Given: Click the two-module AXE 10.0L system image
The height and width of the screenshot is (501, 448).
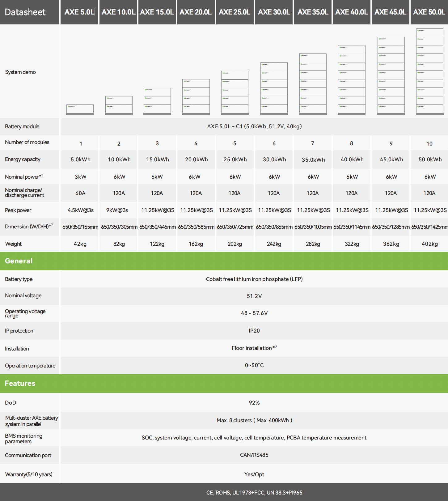Looking at the screenshot, I should pos(119,105).
